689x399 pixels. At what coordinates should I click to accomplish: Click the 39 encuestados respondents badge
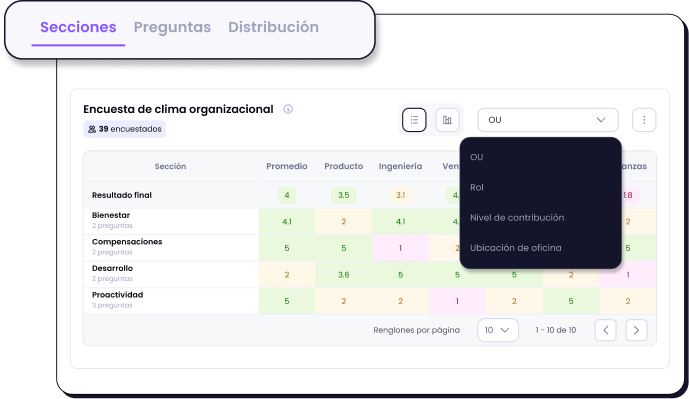125,129
